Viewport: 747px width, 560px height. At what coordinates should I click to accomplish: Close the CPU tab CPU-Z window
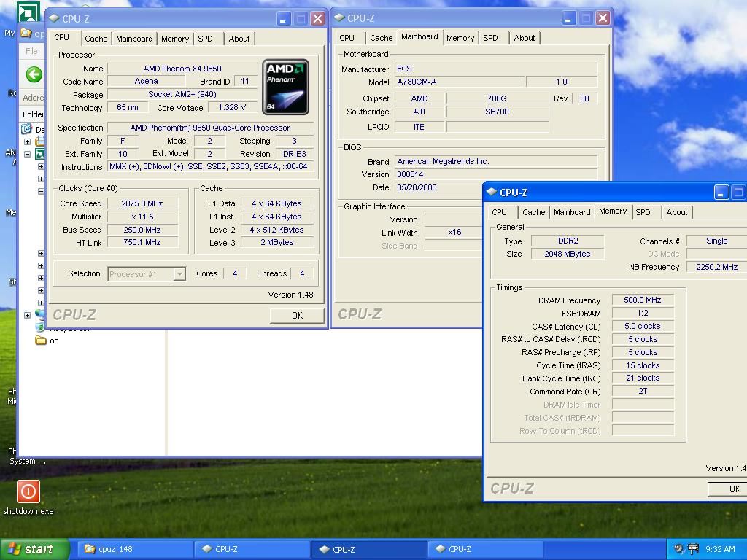pyautogui.click(x=317, y=19)
